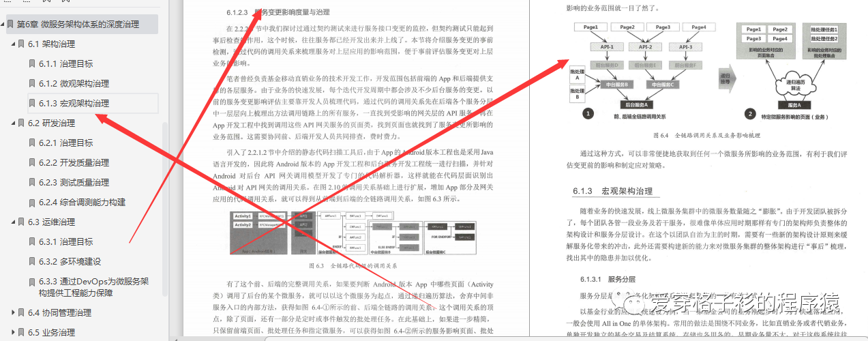Click caption 图 6.3 全链路代码级的调用关系

click(353, 265)
